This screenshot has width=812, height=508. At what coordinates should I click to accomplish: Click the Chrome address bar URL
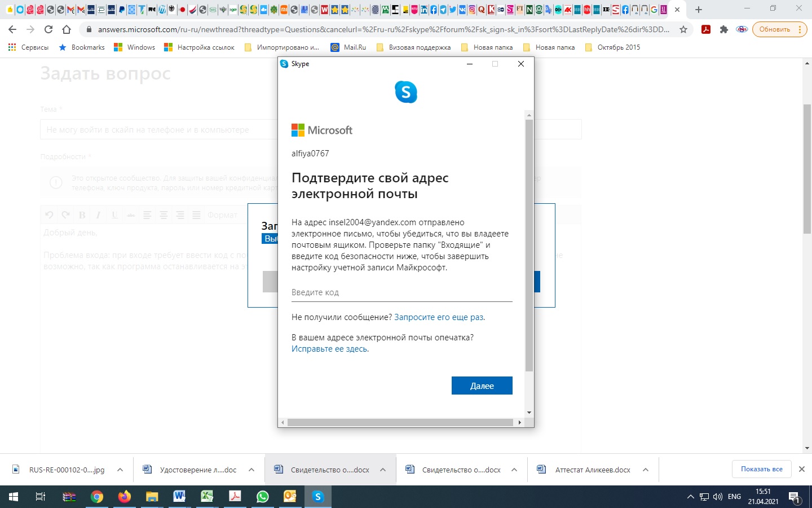tap(383, 29)
